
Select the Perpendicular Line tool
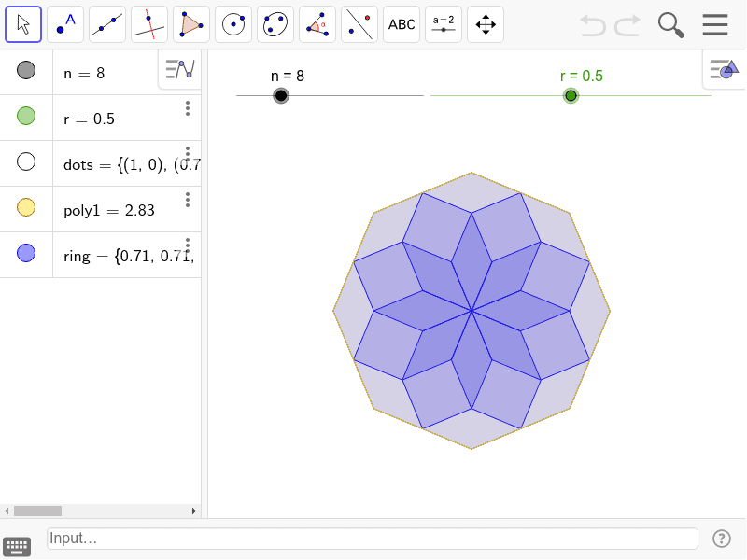(x=149, y=24)
